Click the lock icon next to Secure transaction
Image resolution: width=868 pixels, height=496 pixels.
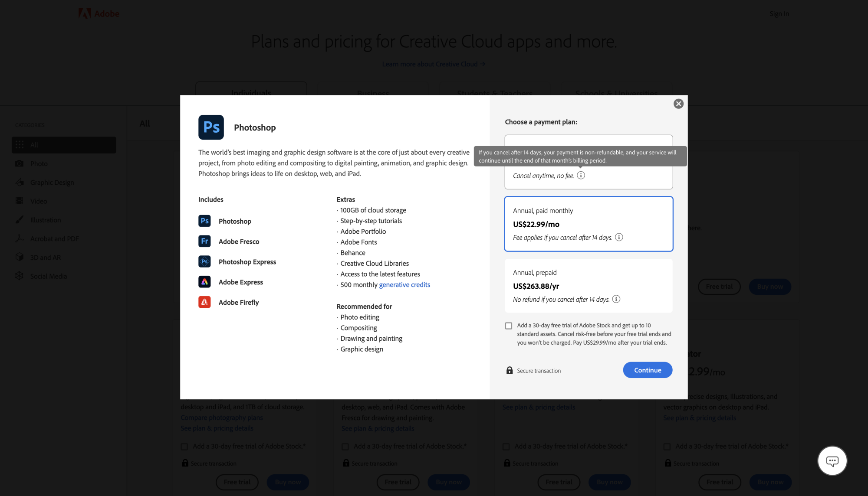(509, 370)
